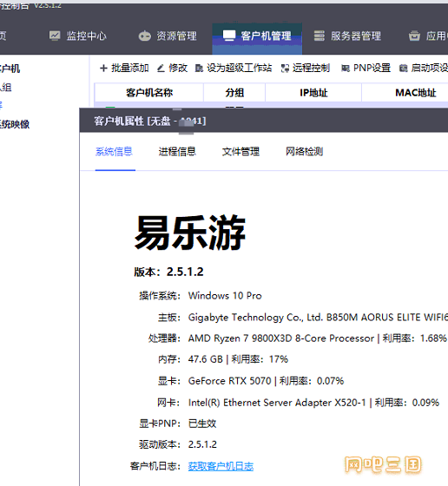Click the AMD Ryzen 7 9800X3D processor text
This screenshot has height=486, width=448.
(x=281, y=338)
